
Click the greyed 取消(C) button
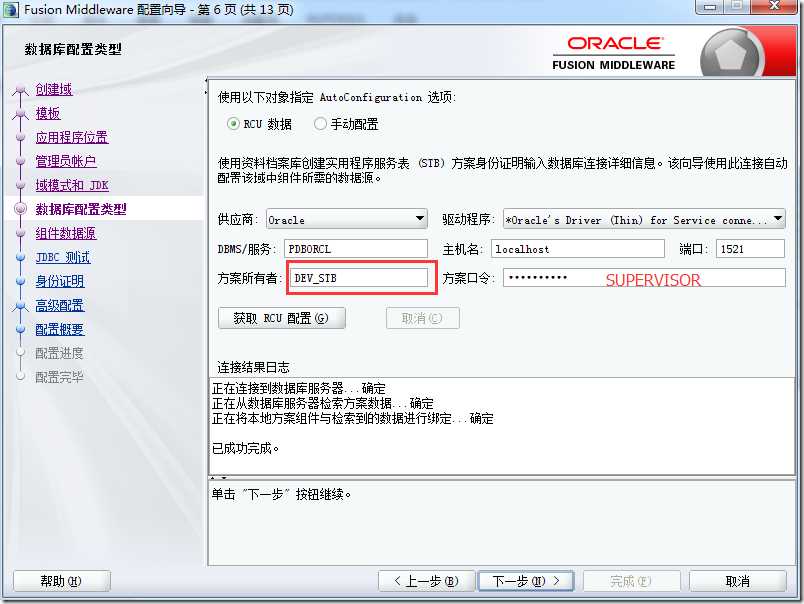point(423,318)
